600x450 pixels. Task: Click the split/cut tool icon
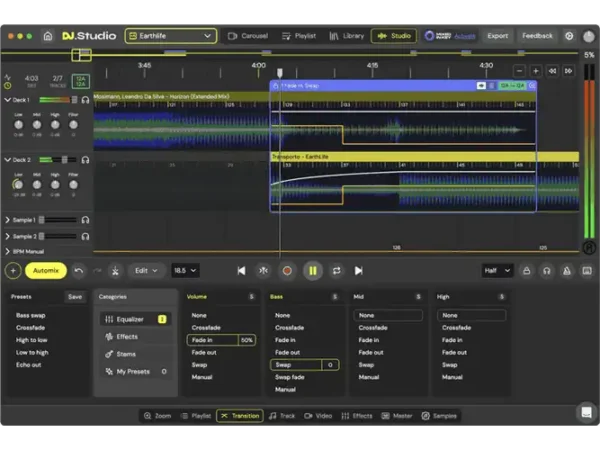coord(115,271)
